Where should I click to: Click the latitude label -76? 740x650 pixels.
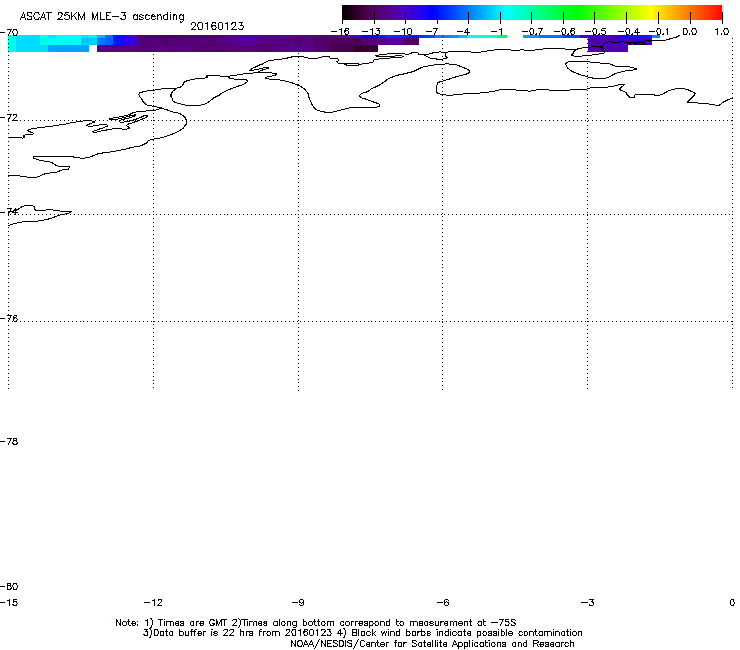(9, 319)
